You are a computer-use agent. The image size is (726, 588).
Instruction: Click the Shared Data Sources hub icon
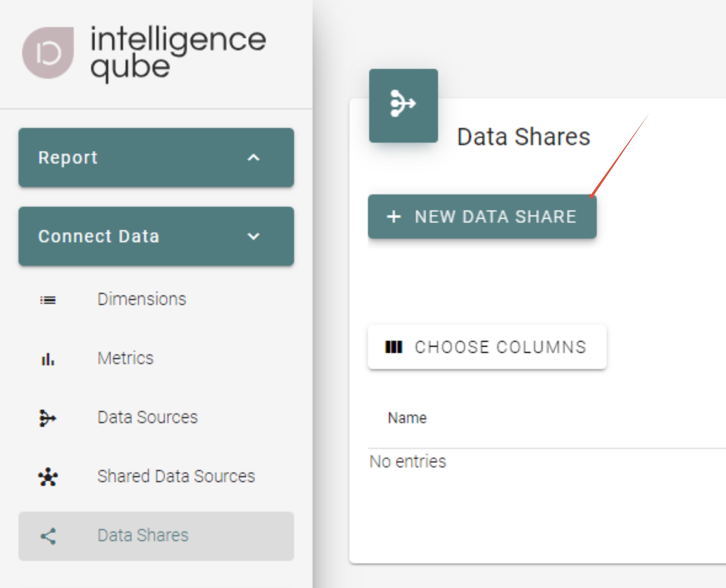[48, 476]
